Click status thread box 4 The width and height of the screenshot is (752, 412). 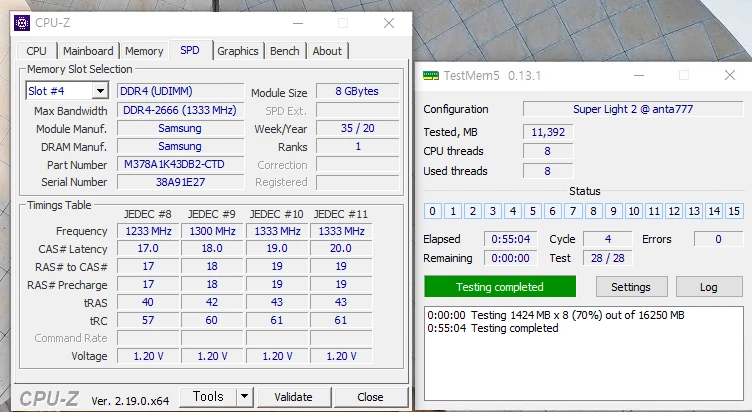[x=513, y=211]
